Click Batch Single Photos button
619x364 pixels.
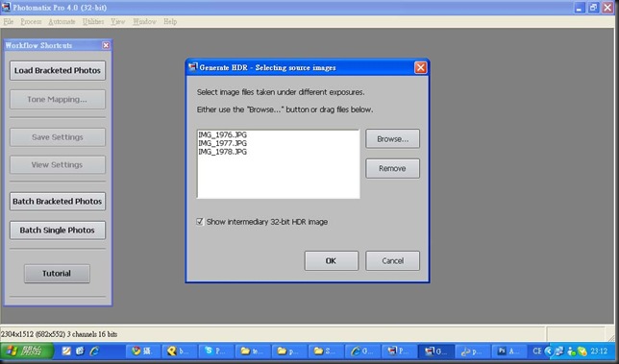click(58, 230)
